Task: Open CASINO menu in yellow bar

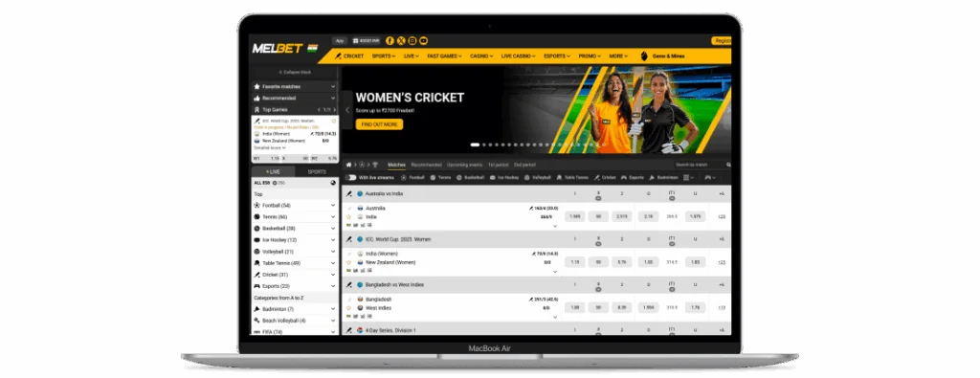Action: (x=481, y=56)
